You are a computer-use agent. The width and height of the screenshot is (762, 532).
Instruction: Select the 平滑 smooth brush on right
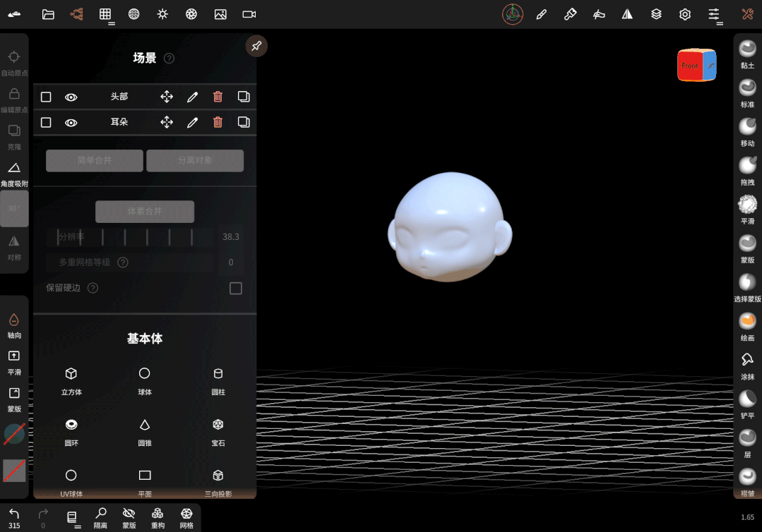coord(747,210)
